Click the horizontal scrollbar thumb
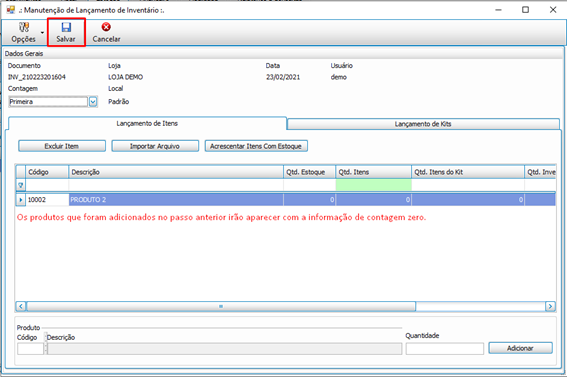Image resolution: width=567 pixels, height=377 pixels. (x=221, y=307)
